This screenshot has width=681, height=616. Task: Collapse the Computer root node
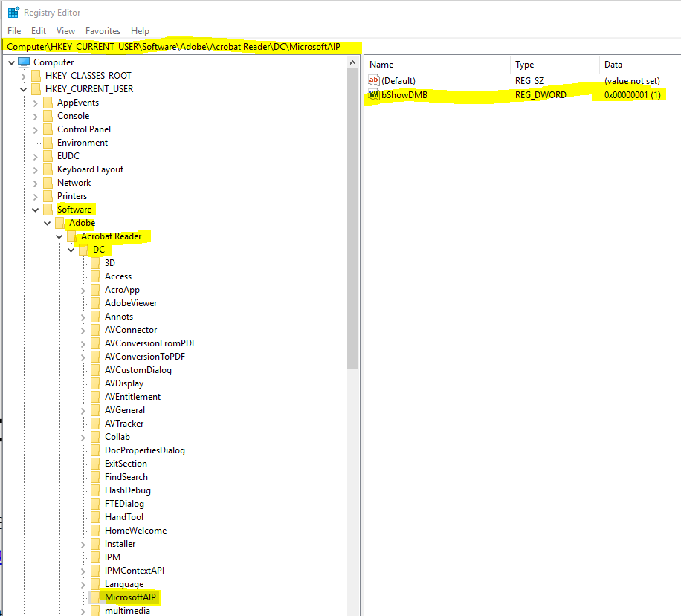(x=11, y=62)
